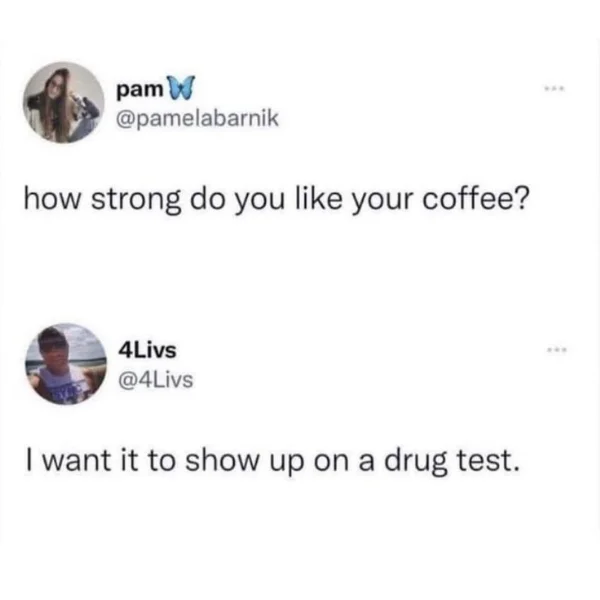Open the @pamelabarnik handle

(197, 119)
